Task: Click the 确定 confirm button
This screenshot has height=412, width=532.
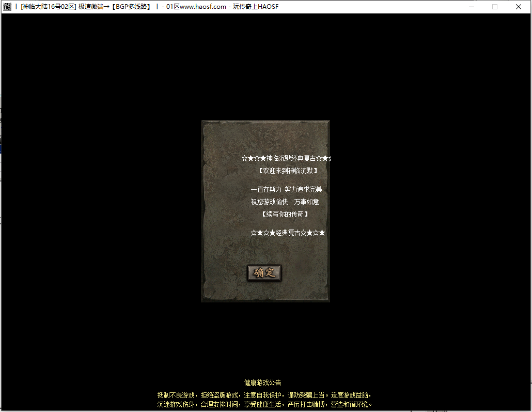Action: coord(264,273)
